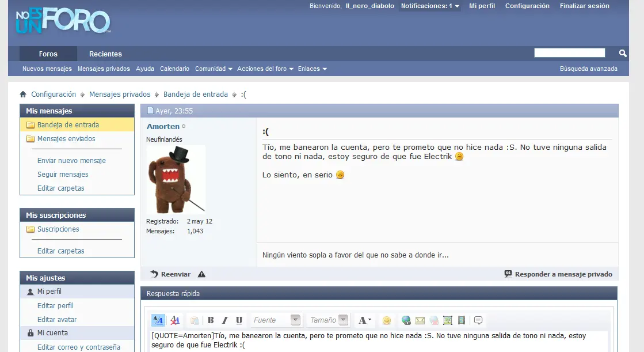
Task: Click Finalizar sesión
Action: pos(585,6)
